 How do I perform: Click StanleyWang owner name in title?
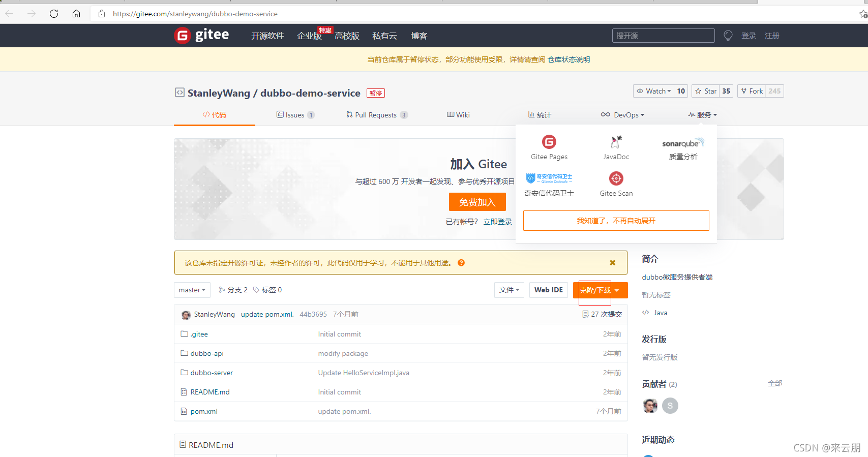[x=219, y=93]
